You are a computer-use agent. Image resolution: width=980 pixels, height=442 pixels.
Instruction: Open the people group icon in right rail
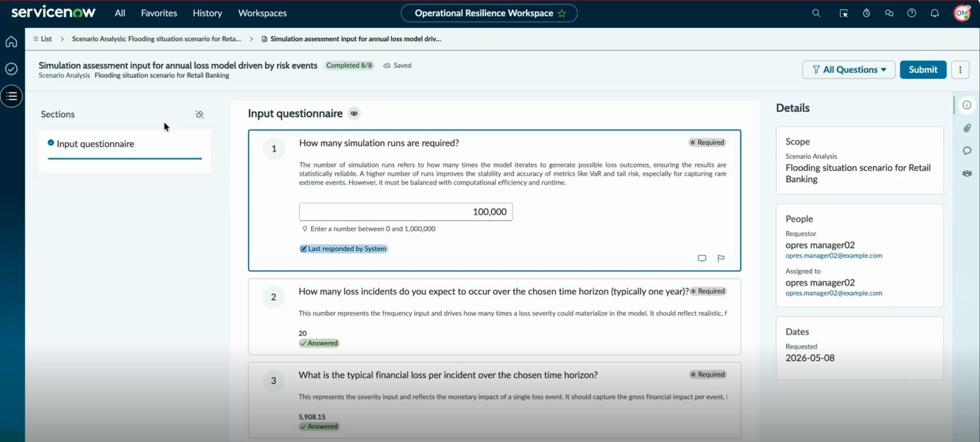[x=967, y=173]
